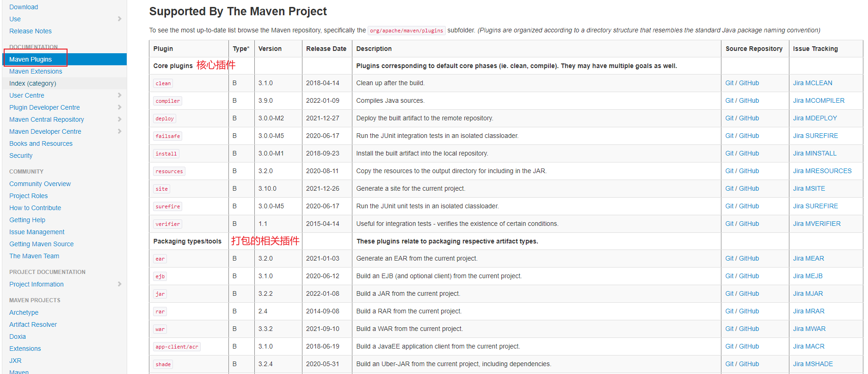Expand Project Information arrow

point(119,284)
